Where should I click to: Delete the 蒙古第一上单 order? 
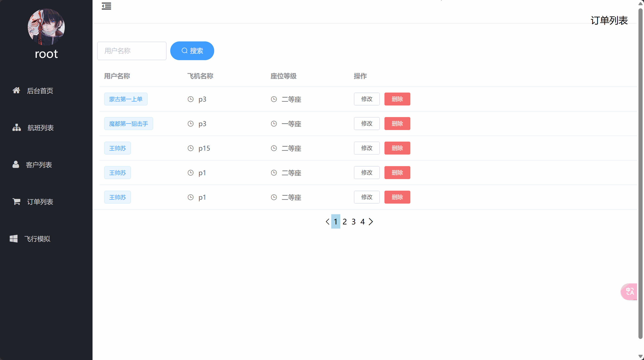[397, 99]
